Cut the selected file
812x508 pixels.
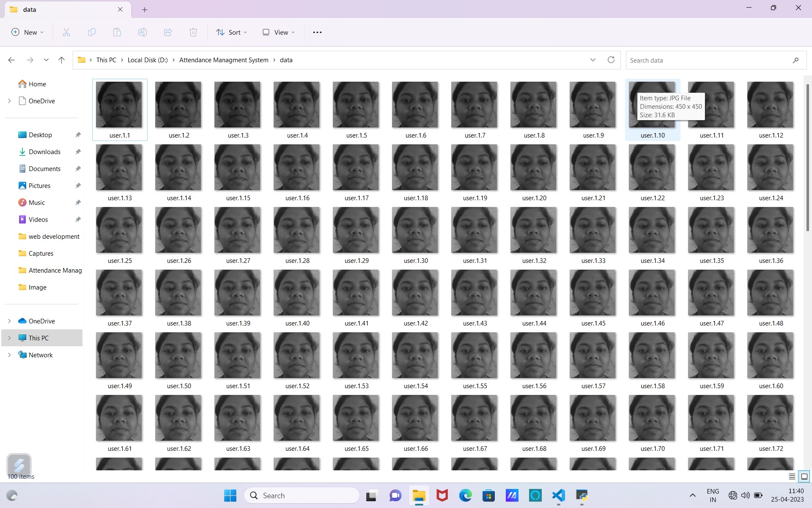click(x=66, y=32)
